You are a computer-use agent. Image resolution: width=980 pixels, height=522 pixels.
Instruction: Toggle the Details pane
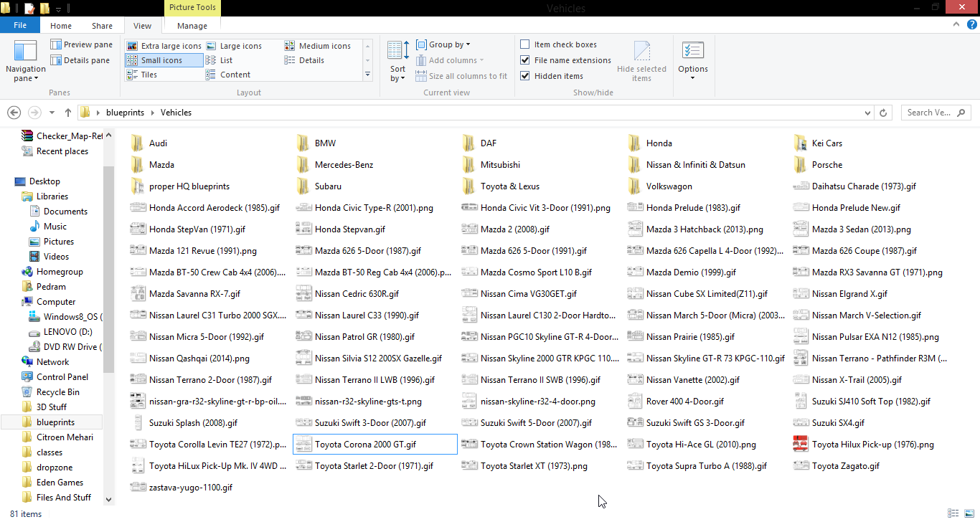80,60
